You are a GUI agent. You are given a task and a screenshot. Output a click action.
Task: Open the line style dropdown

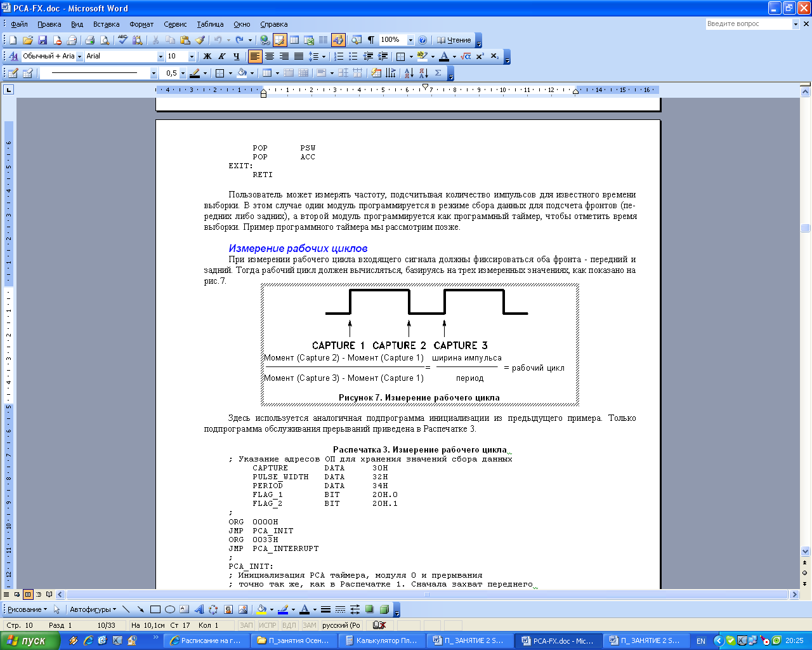click(x=154, y=73)
